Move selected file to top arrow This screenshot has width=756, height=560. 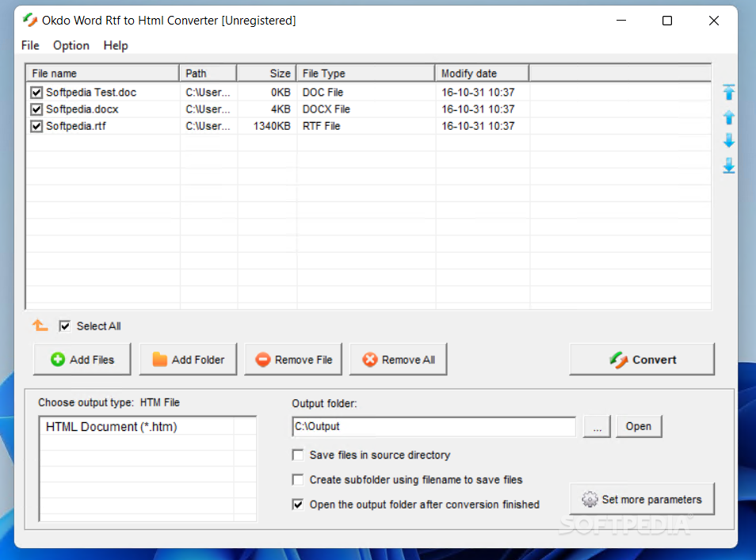point(728,92)
